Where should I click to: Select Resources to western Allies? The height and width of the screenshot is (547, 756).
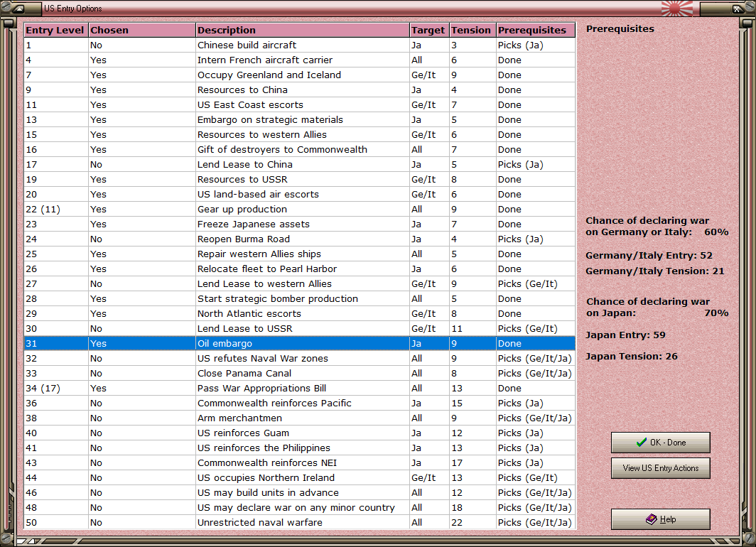coord(299,134)
